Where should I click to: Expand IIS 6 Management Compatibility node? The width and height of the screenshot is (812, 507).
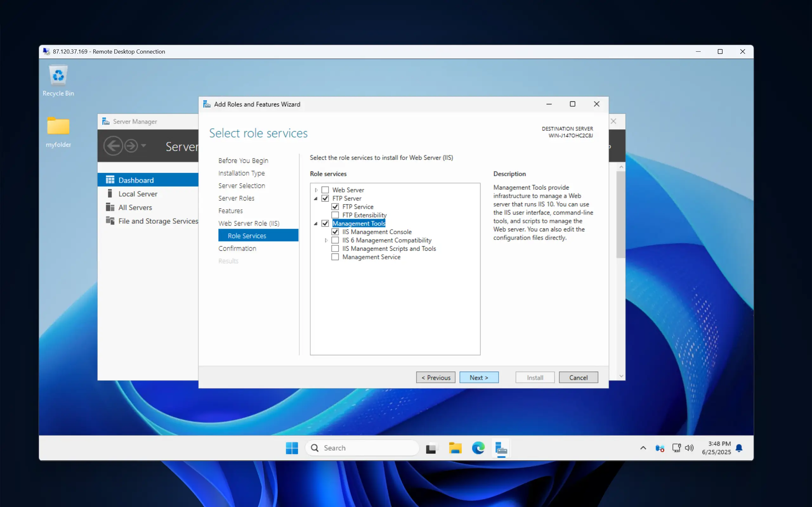[x=326, y=241]
